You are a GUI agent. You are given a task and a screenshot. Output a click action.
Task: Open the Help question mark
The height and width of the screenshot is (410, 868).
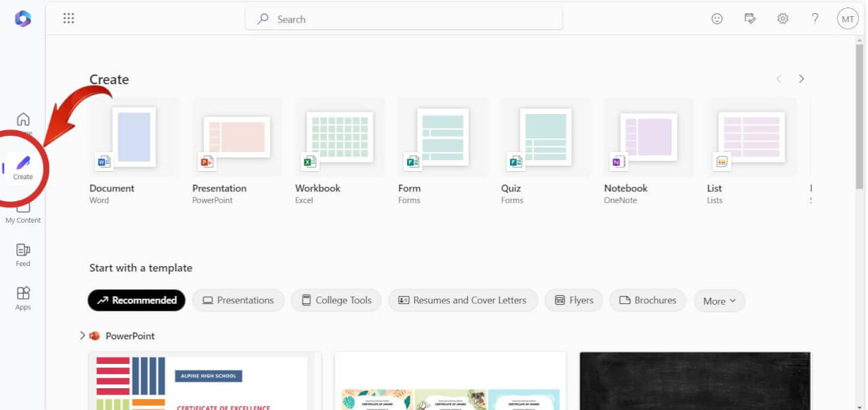[x=815, y=19]
